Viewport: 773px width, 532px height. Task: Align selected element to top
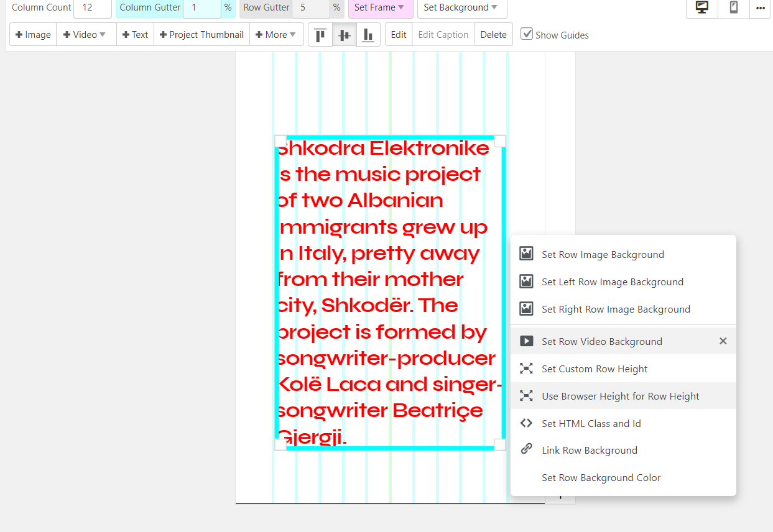click(x=320, y=35)
